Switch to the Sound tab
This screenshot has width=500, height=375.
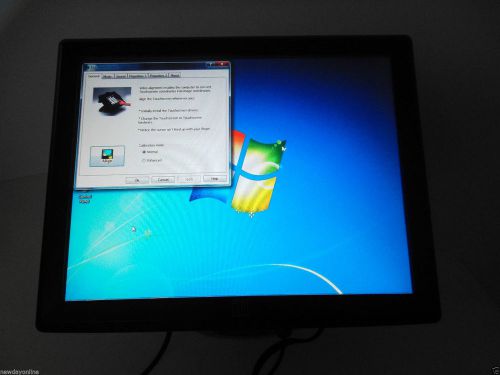pyautogui.click(x=121, y=76)
